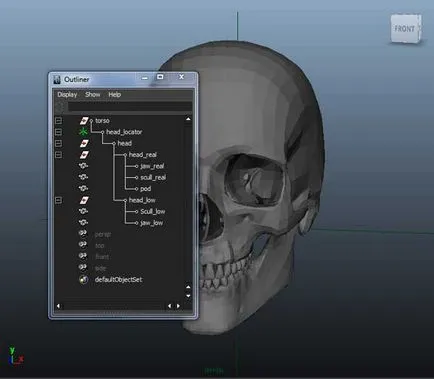The width and height of the screenshot is (434, 379).
Task: Select jaw_real mesh
Action: (x=152, y=166)
